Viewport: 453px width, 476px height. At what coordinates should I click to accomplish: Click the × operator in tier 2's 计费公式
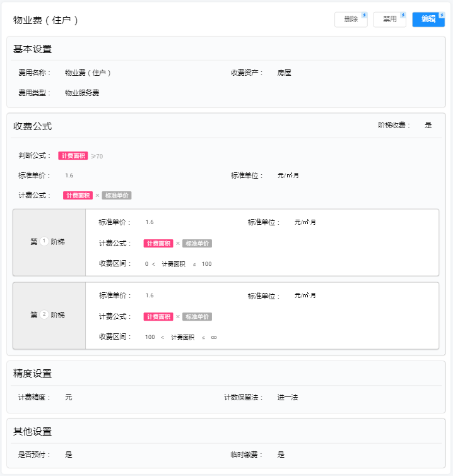[178, 317]
